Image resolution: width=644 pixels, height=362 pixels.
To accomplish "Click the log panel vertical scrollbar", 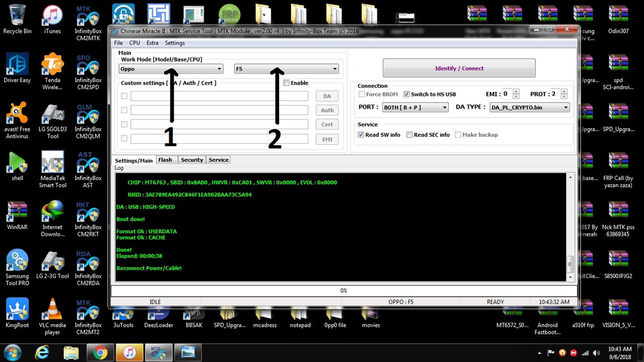I will click(570, 227).
